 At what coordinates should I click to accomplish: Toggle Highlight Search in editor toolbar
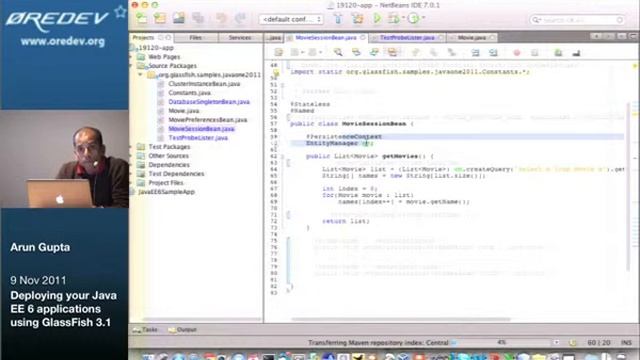click(392, 52)
